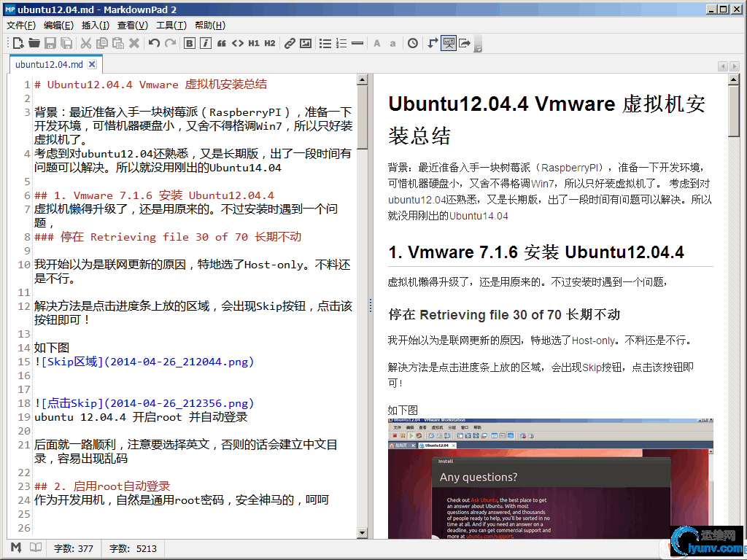Screen dimensions: 747x560
Task: Click the editor scrollbar down arrow
Action: point(362,533)
